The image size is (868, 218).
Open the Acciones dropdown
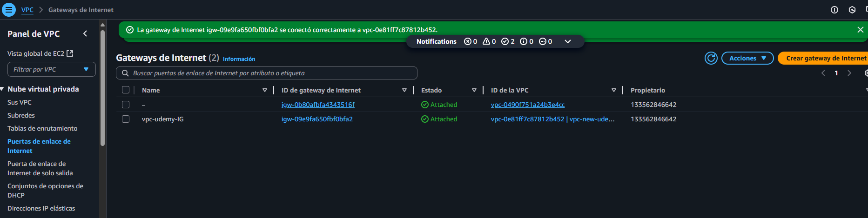(x=747, y=58)
